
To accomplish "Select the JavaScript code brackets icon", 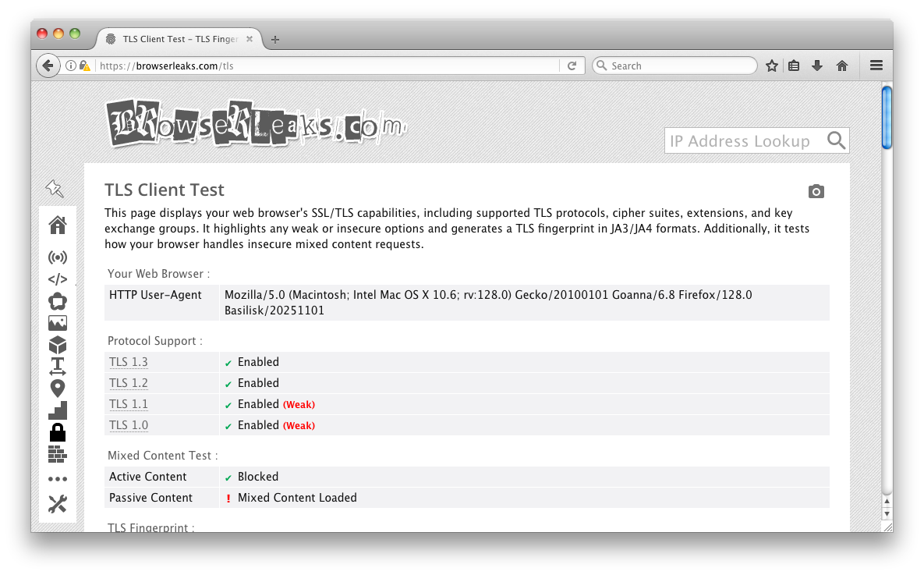I will 58,279.
